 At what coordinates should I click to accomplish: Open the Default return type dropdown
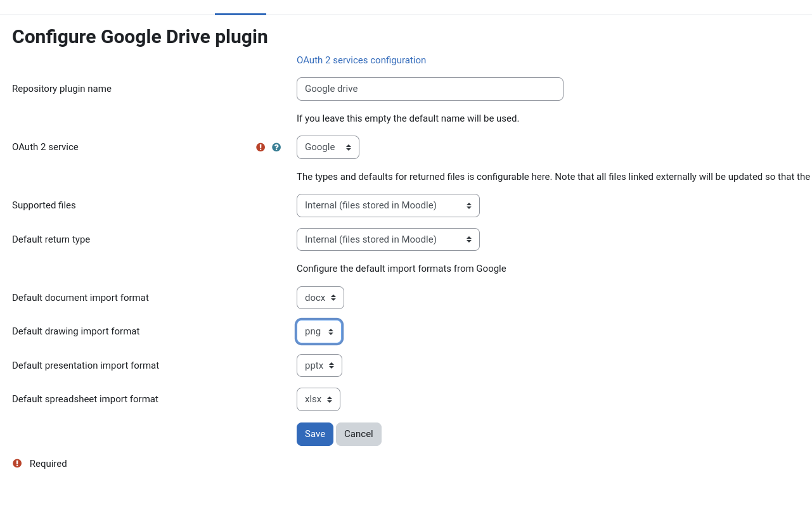[x=388, y=239]
